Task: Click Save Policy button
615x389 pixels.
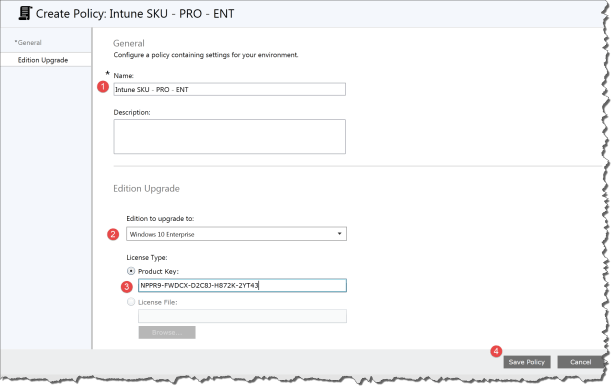Action: pos(527,362)
